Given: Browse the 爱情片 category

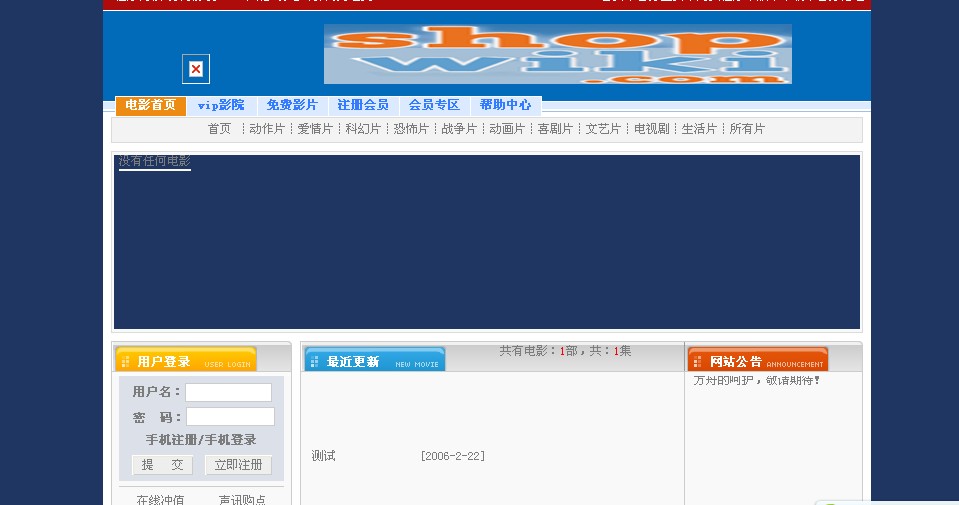Looking at the screenshot, I should pos(315,129).
